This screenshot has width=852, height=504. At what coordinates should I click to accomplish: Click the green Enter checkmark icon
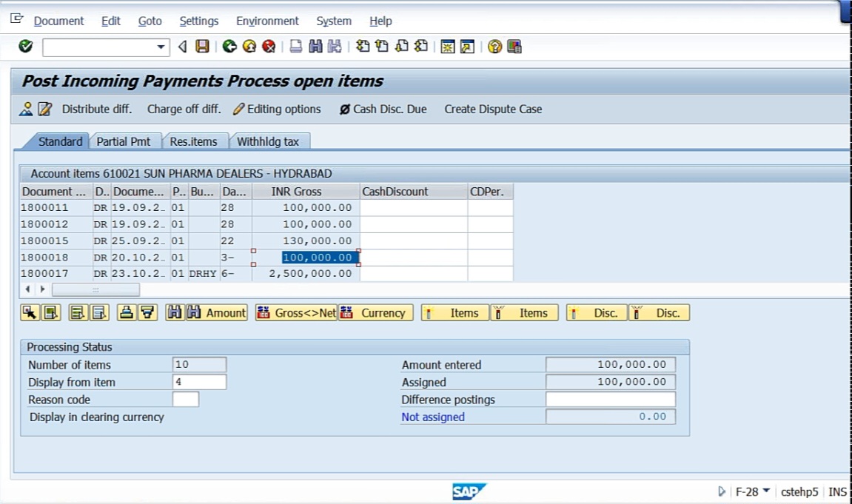tap(26, 47)
